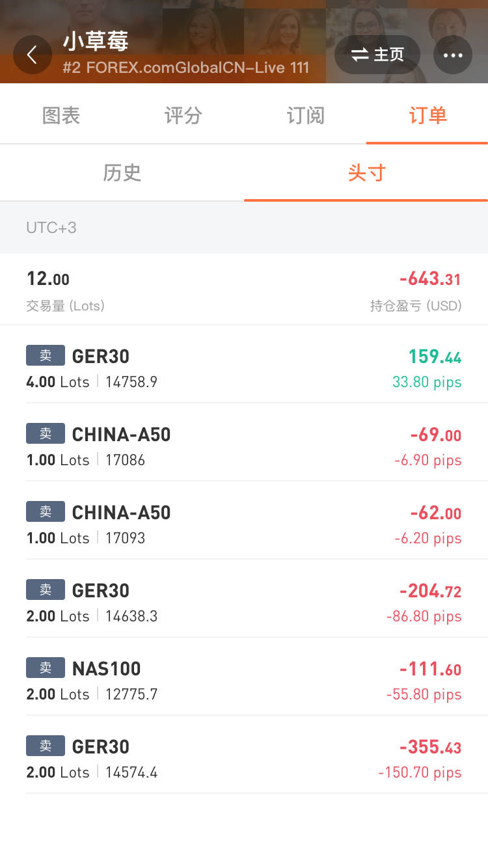Select the 订单 tab
The width and height of the screenshot is (488, 868).
(427, 116)
